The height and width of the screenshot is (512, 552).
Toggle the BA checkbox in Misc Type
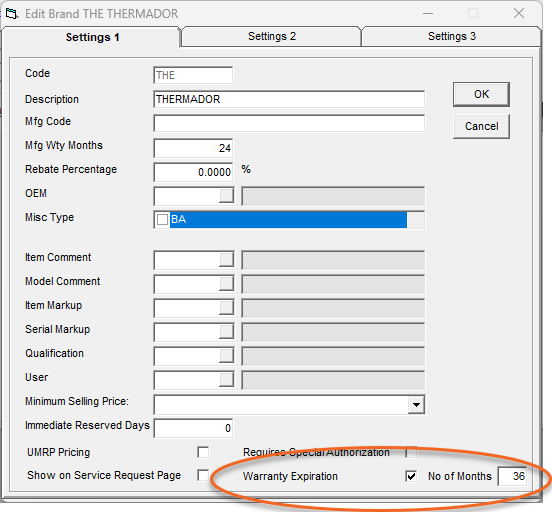(162, 220)
